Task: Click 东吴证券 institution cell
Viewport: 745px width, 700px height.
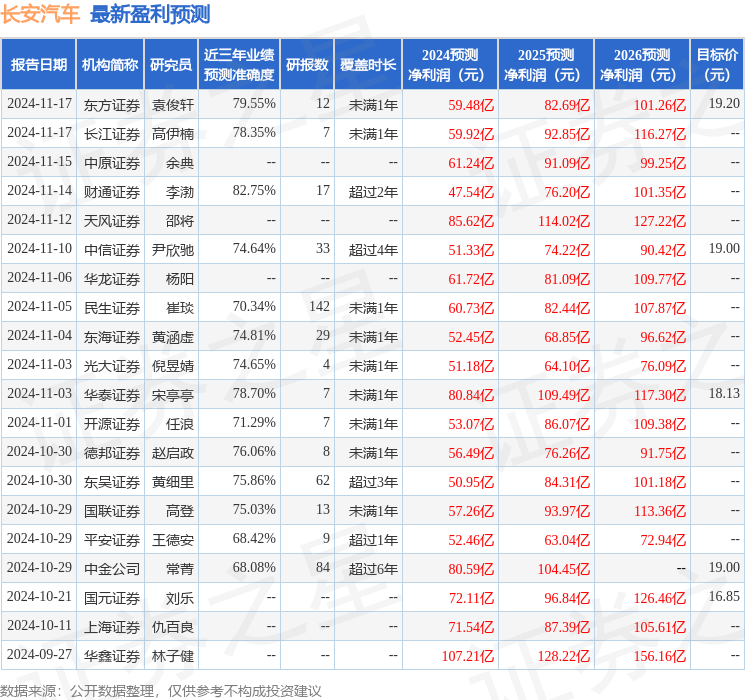Action: 112,482
